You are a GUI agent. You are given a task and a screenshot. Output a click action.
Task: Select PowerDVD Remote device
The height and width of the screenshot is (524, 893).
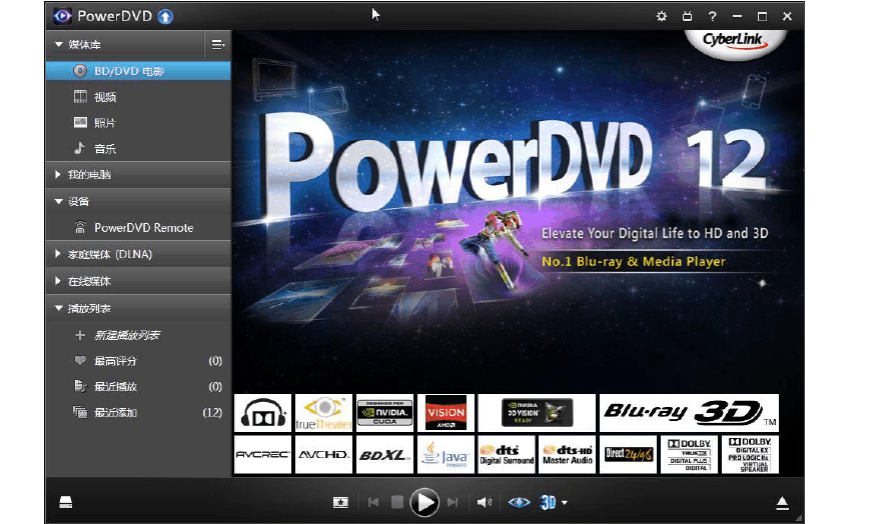(143, 228)
